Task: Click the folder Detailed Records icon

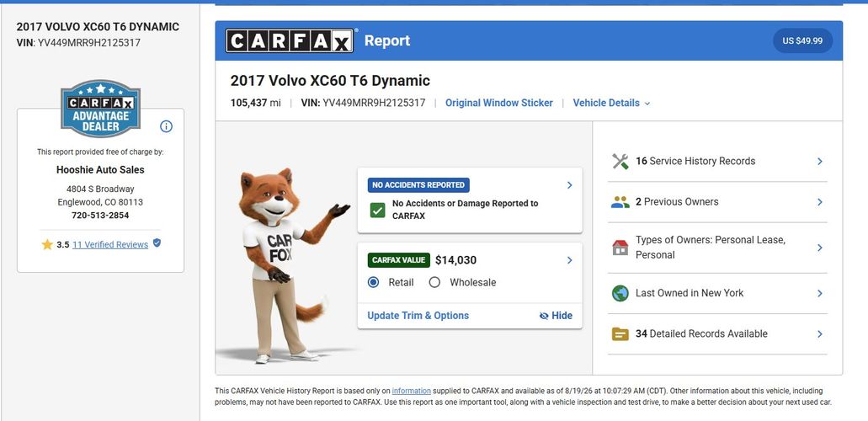Action: click(x=620, y=334)
